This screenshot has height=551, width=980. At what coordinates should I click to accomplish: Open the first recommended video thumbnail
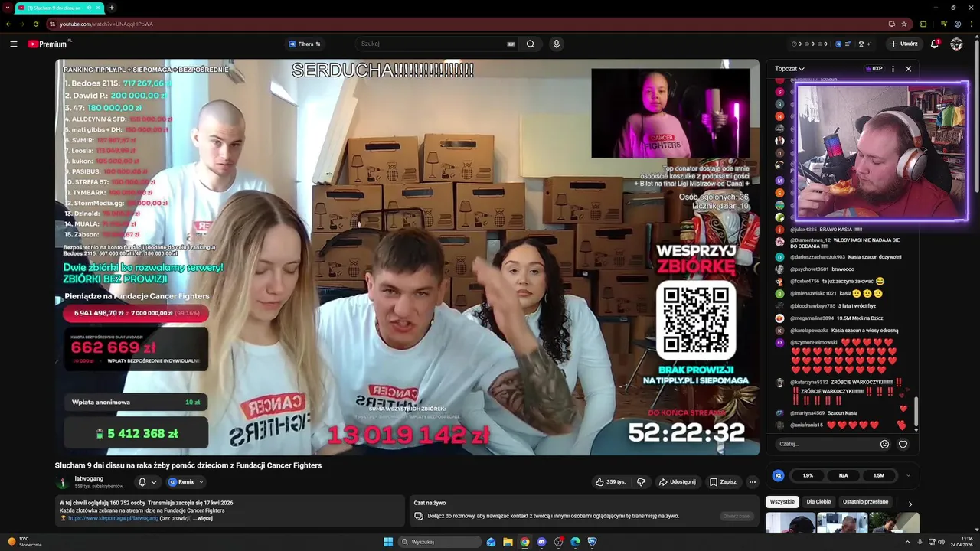(x=790, y=523)
